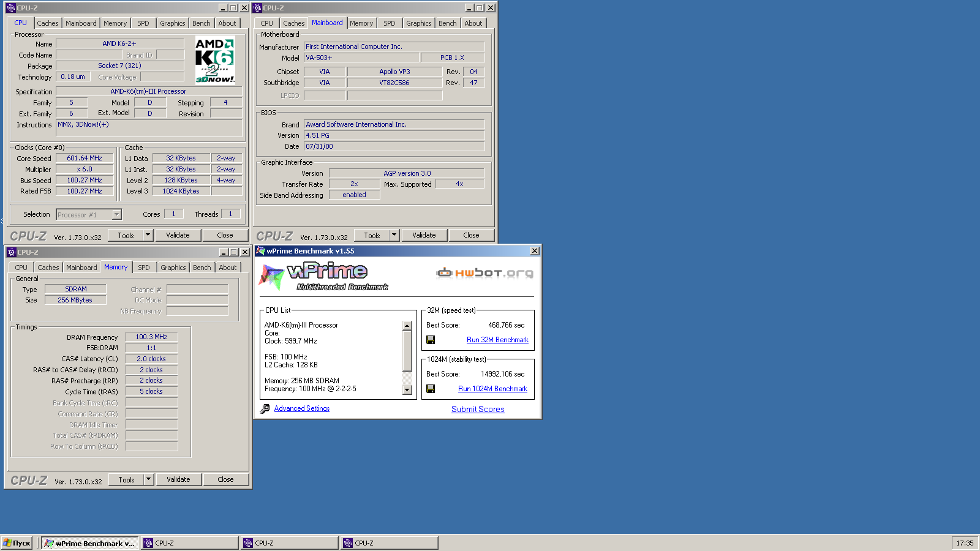Click the save icon beside Run 1024M Benchmark

pyautogui.click(x=431, y=389)
